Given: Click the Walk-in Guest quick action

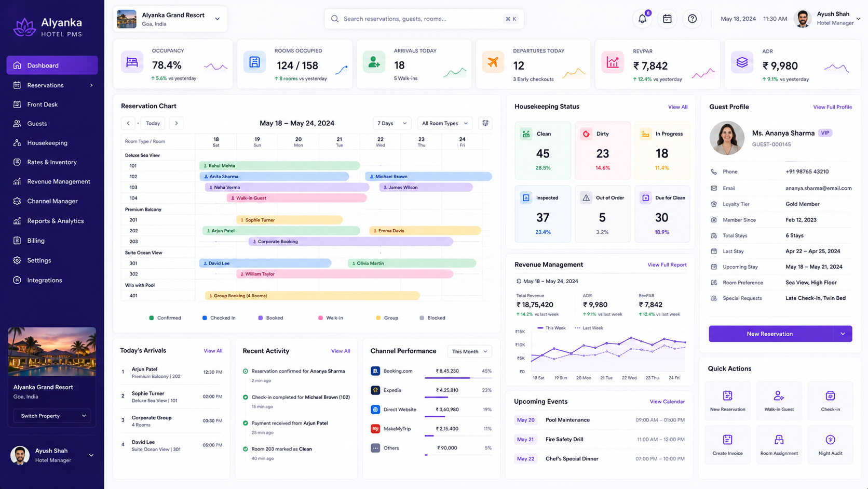Looking at the screenshot, I should 779,400.
